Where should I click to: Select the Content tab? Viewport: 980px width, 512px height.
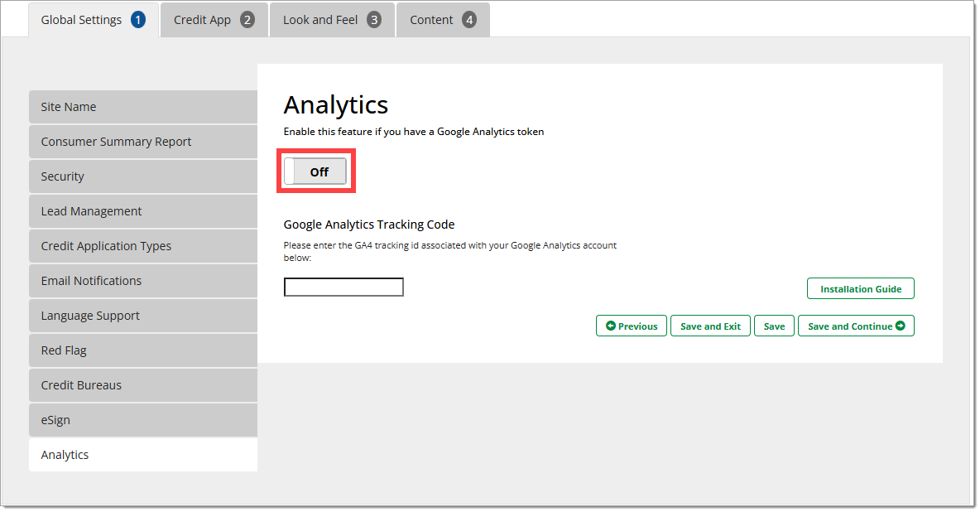(x=442, y=20)
